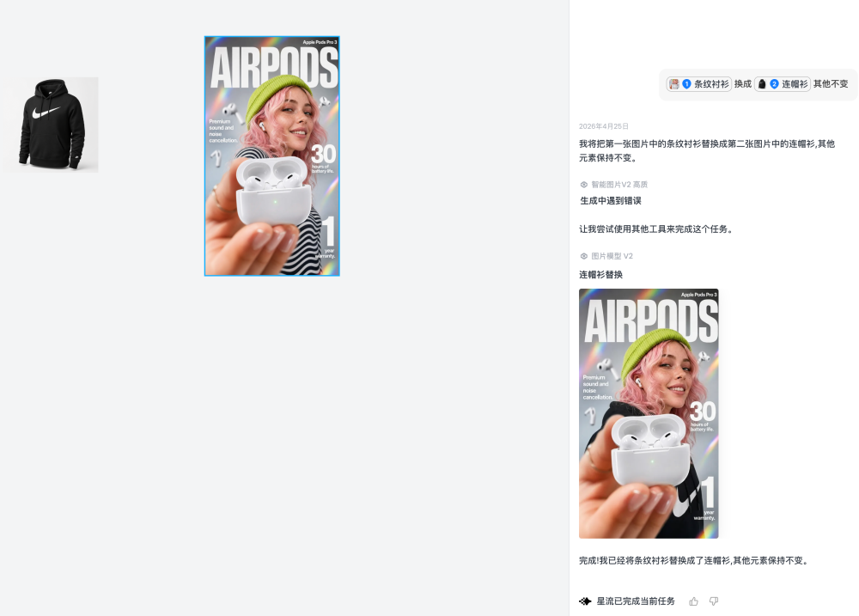Image resolution: width=859 pixels, height=616 pixels.
Task: Select the 条纹衬衫 reference tag
Action: coord(699,84)
